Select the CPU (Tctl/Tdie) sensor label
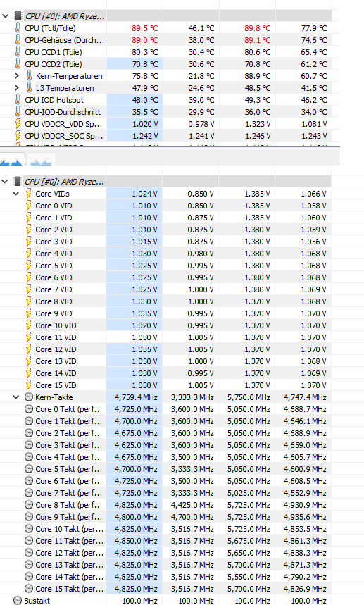364x605 pixels. pyautogui.click(x=50, y=28)
